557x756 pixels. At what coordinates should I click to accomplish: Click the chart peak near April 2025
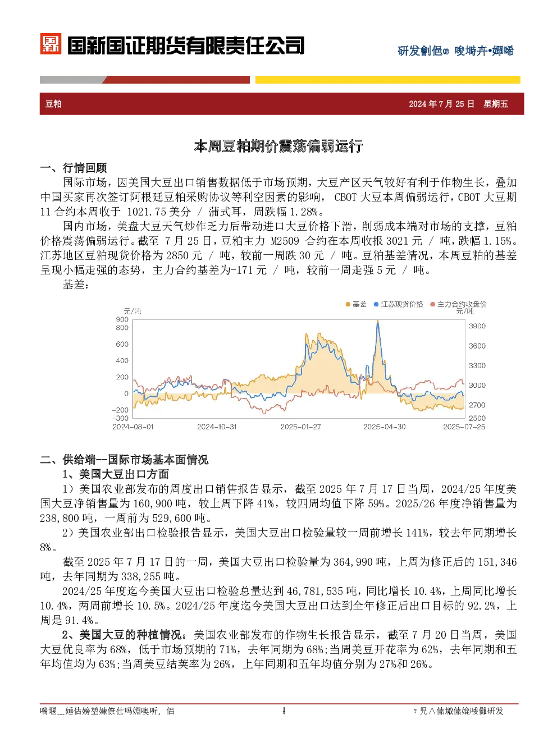pos(378,322)
